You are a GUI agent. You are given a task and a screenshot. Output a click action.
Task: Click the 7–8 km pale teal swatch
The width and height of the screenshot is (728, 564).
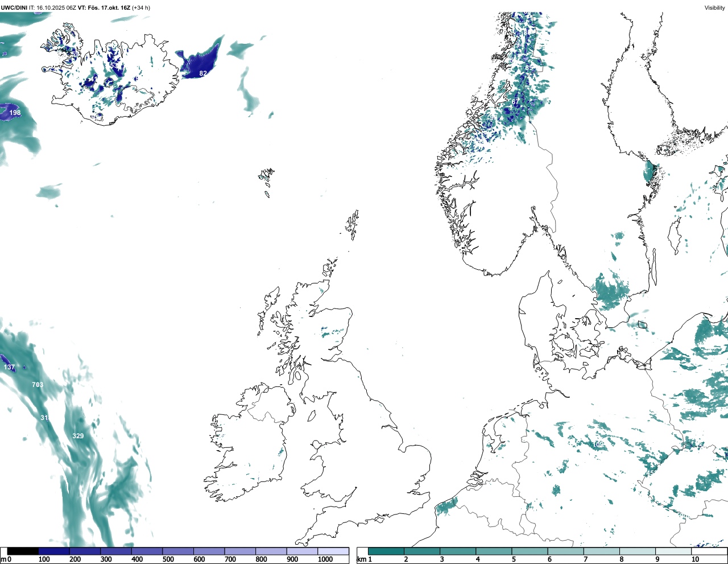coord(601,551)
